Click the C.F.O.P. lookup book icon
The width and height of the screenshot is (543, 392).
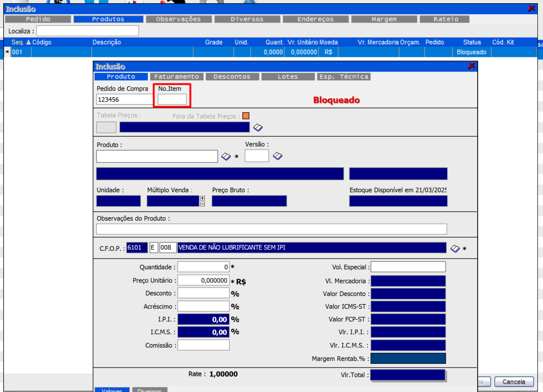[x=455, y=249]
